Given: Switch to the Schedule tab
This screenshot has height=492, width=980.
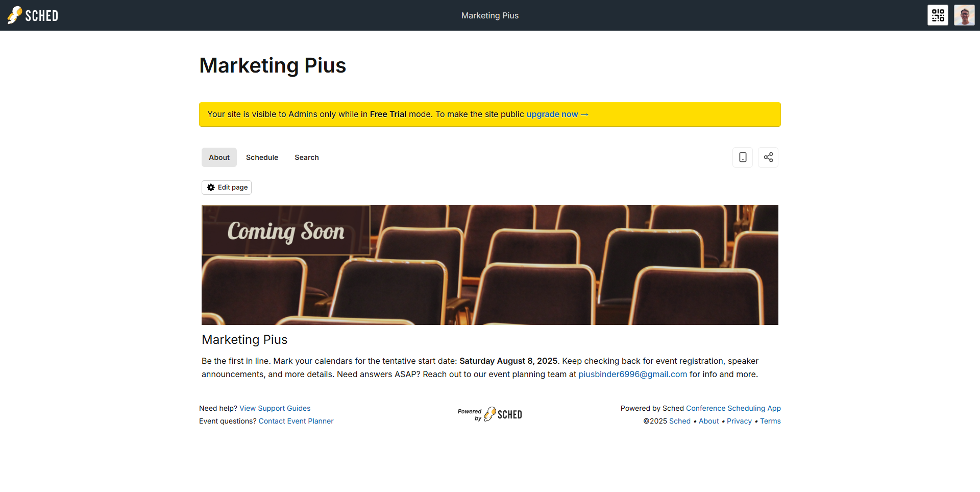Looking at the screenshot, I should click(x=262, y=157).
